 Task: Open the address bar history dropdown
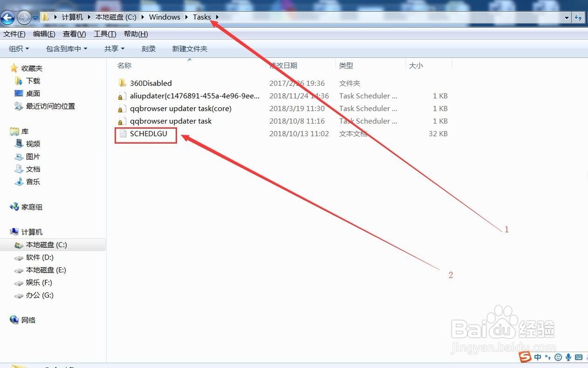click(x=567, y=17)
